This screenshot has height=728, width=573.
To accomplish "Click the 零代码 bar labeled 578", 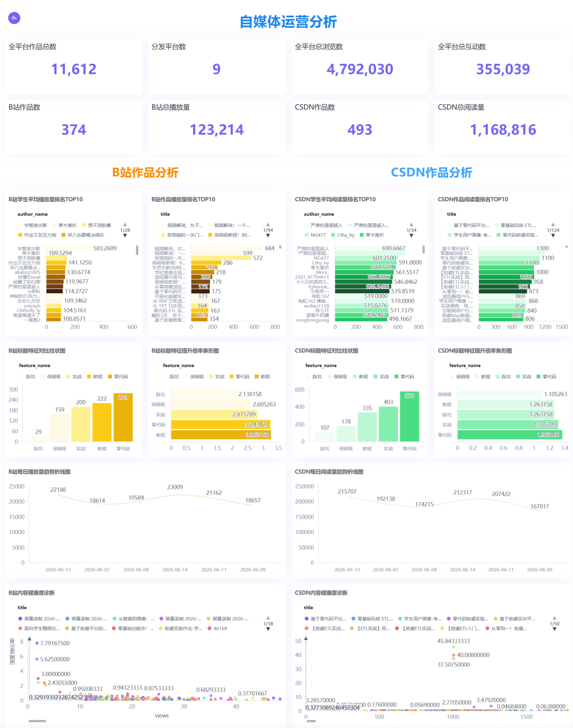I will (409, 417).
